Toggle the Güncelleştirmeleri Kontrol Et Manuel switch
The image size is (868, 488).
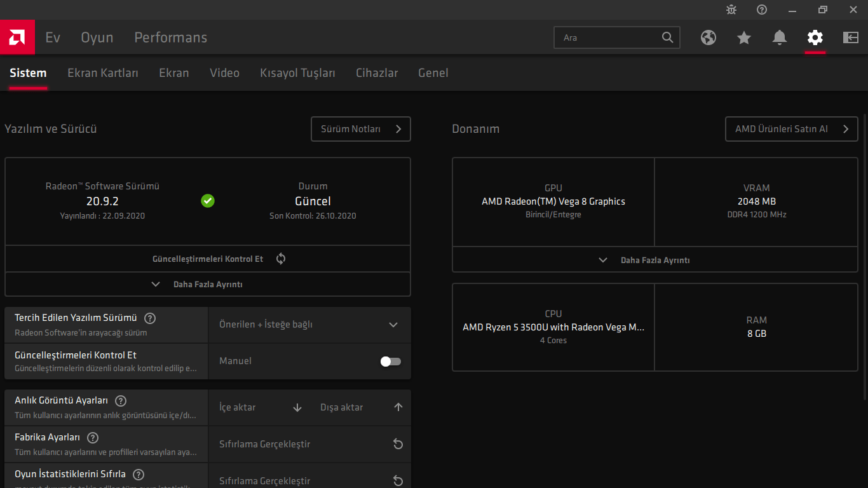[x=391, y=362]
